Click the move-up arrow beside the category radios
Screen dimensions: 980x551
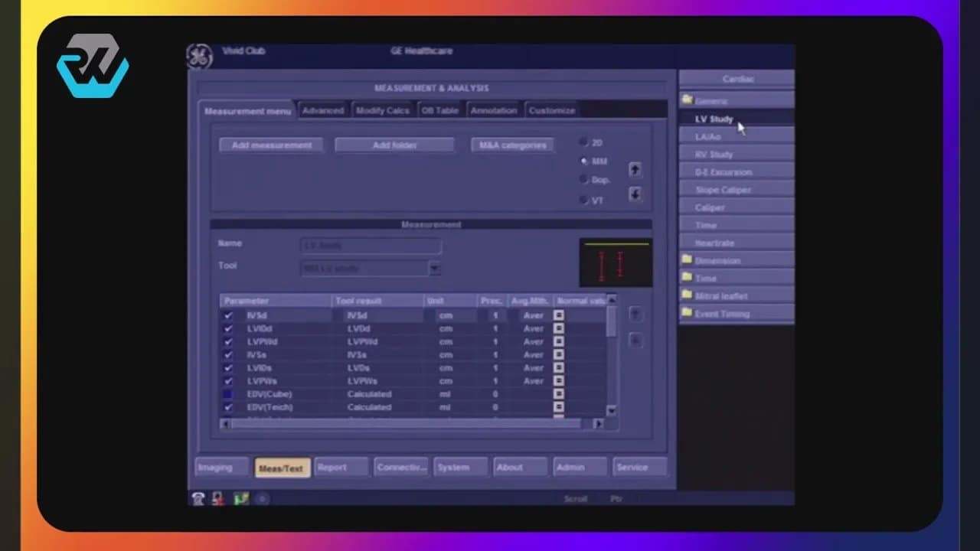(x=634, y=169)
